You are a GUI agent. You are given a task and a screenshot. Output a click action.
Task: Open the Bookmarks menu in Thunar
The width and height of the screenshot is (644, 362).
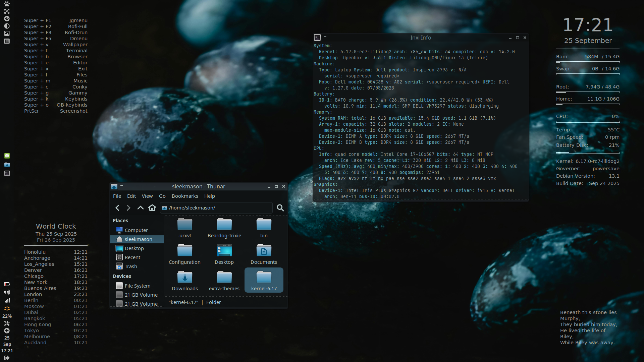click(x=185, y=196)
